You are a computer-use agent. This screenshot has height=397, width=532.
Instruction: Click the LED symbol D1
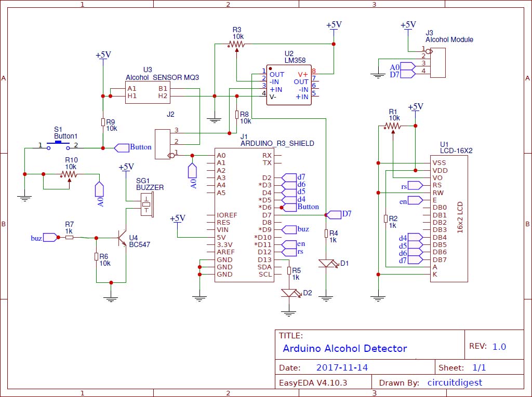[x=326, y=264]
